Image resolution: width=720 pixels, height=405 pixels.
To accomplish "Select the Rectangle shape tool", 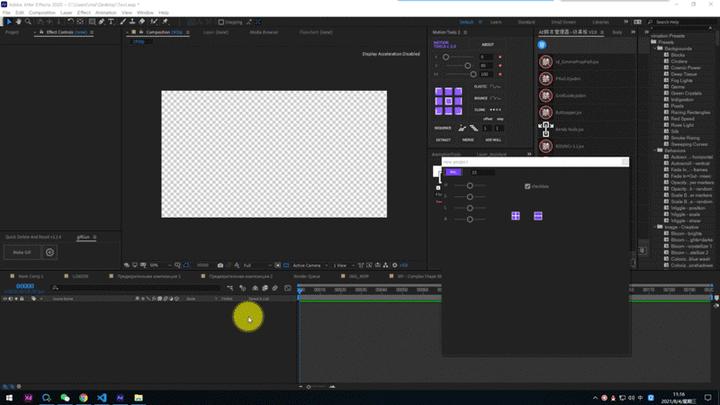I will [92, 22].
